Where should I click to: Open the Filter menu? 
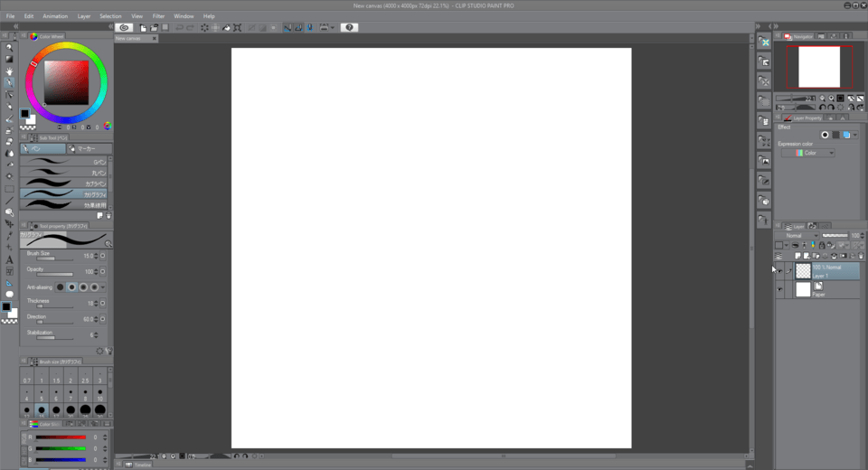158,16
